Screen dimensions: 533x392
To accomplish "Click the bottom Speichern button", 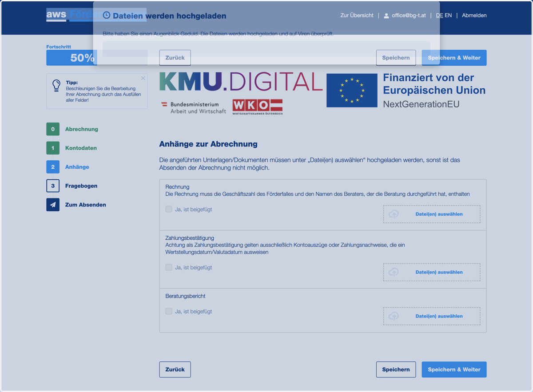I will [396, 369].
